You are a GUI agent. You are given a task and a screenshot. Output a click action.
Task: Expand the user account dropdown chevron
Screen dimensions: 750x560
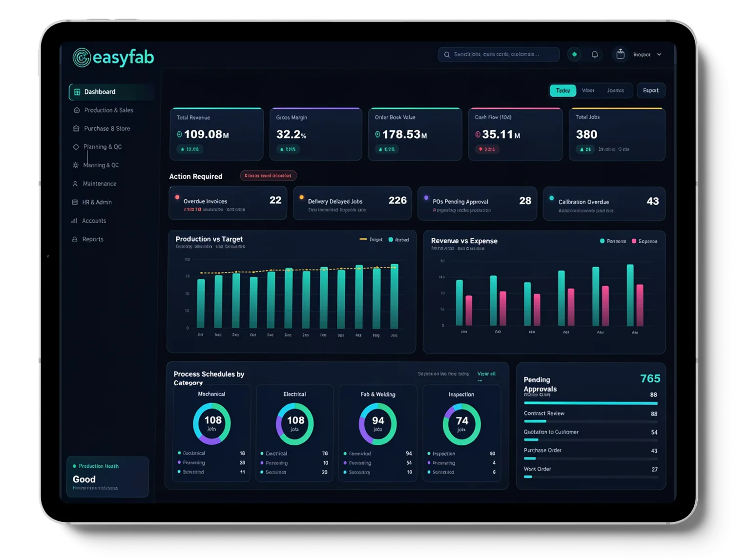pos(659,55)
